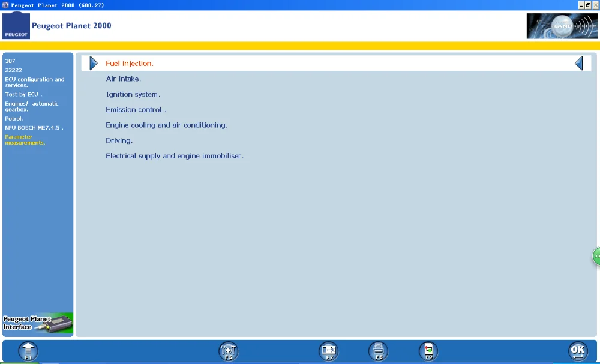This screenshot has width=600, height=364.
Task: Select Engine cooling and air conditioning.
Action: tap(166, 125)
